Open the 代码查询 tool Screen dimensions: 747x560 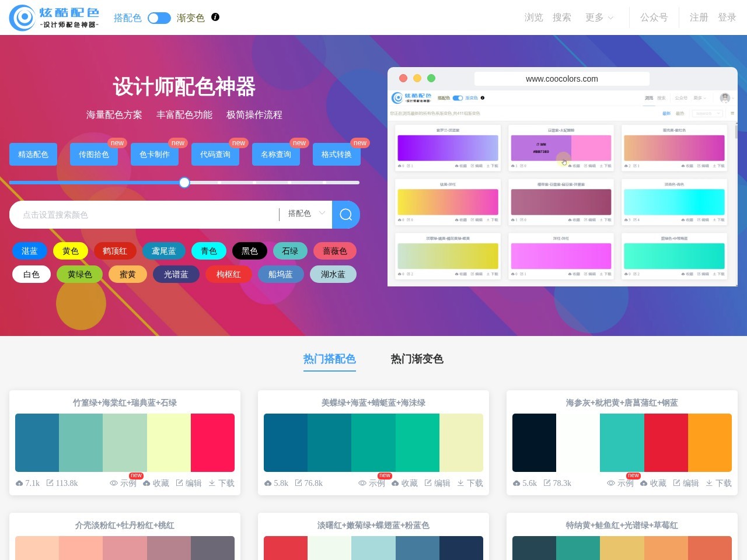(215, 155)
